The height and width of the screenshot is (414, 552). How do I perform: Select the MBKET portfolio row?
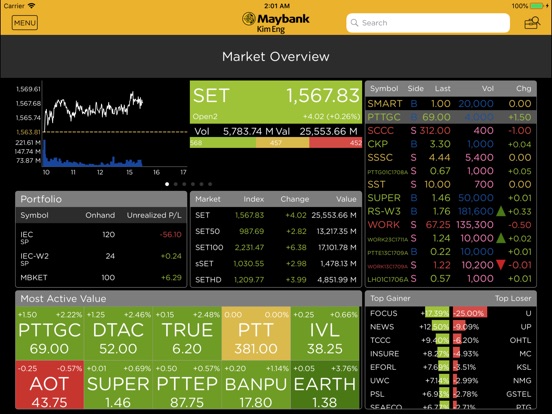(x=101, y=277)
